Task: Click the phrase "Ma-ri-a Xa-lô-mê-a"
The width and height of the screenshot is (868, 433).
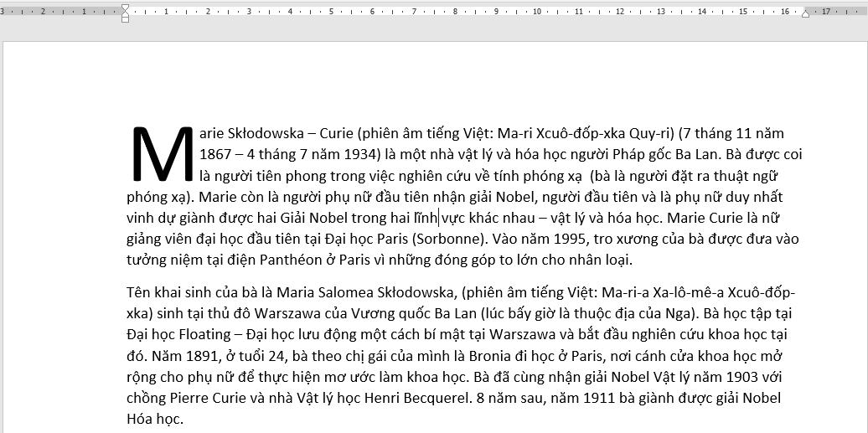Action: click(663, 292)
